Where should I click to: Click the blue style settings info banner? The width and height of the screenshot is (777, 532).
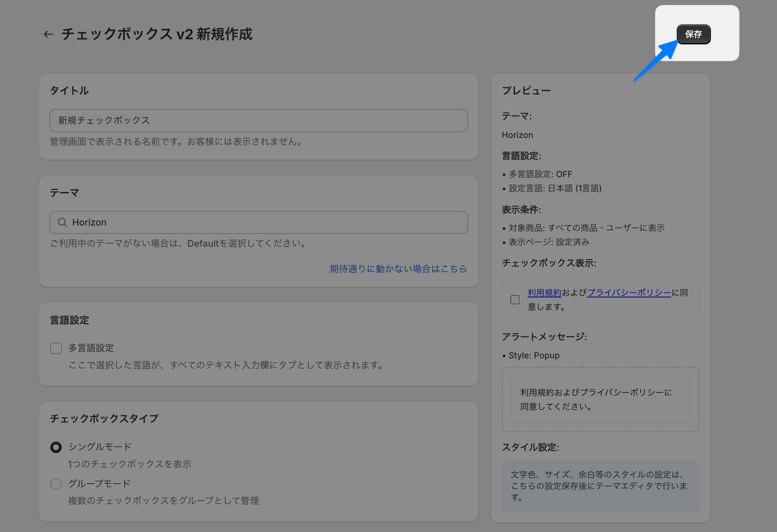click(600, 486)
